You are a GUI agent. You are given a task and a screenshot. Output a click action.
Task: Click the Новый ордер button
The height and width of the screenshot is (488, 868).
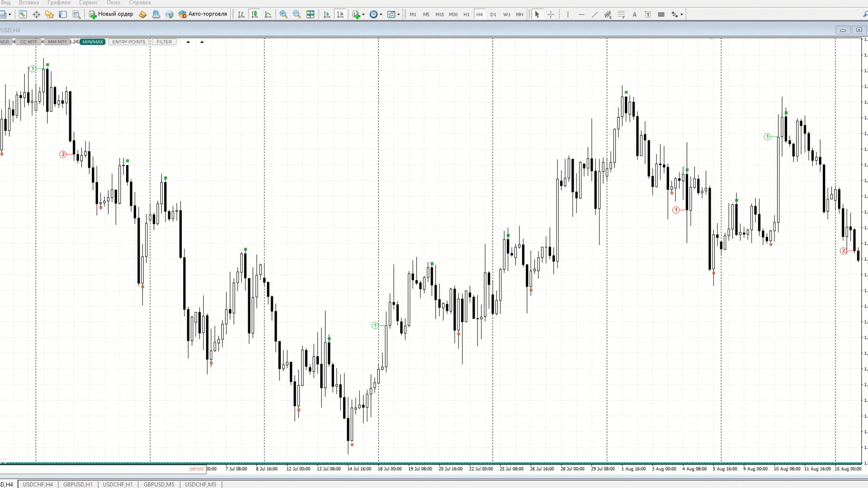pos(111,14)
